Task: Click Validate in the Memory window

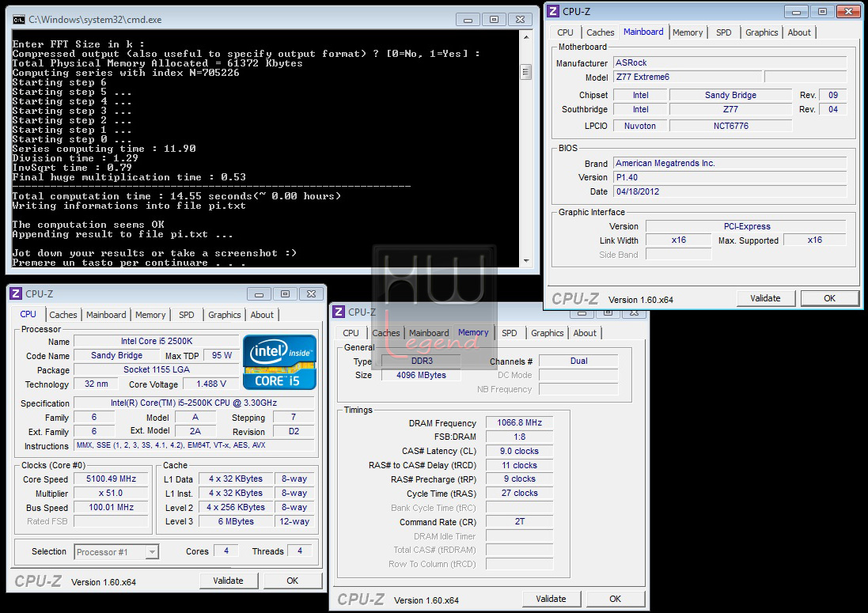Action: click(x=552, y=599)
